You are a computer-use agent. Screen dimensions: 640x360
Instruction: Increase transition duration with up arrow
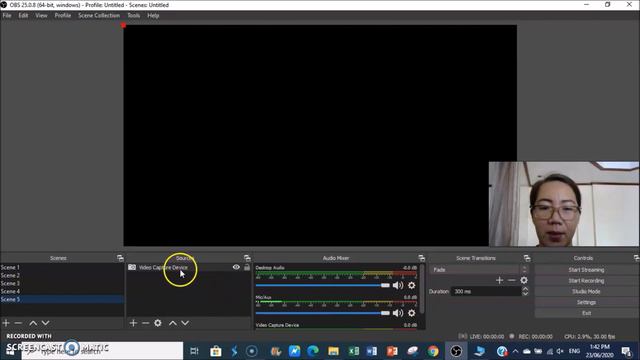525,289
